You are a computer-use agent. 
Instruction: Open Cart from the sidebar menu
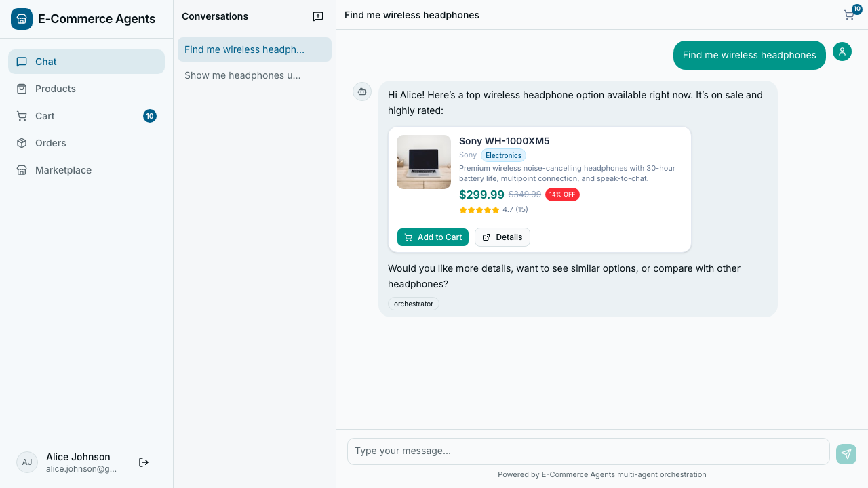86,116
